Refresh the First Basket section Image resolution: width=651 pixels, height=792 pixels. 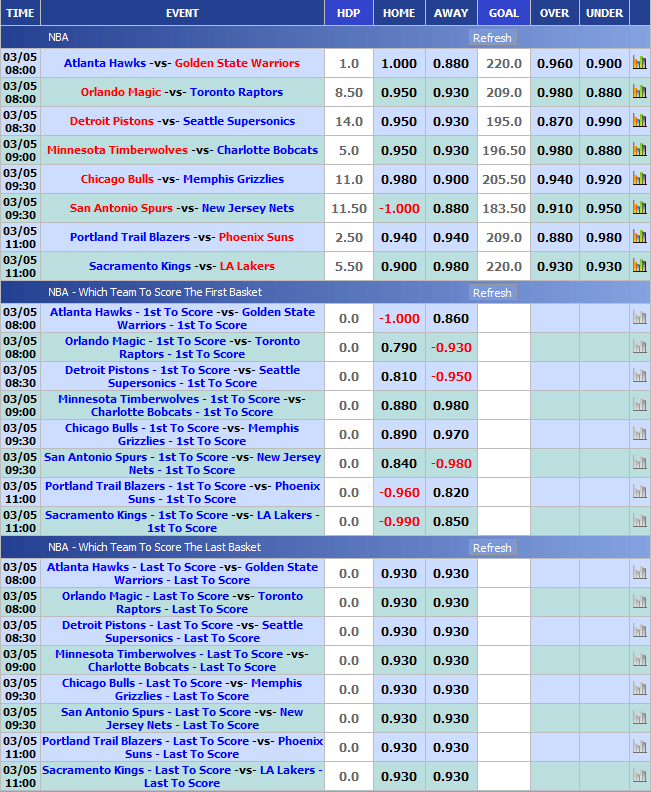coord(492,293)
